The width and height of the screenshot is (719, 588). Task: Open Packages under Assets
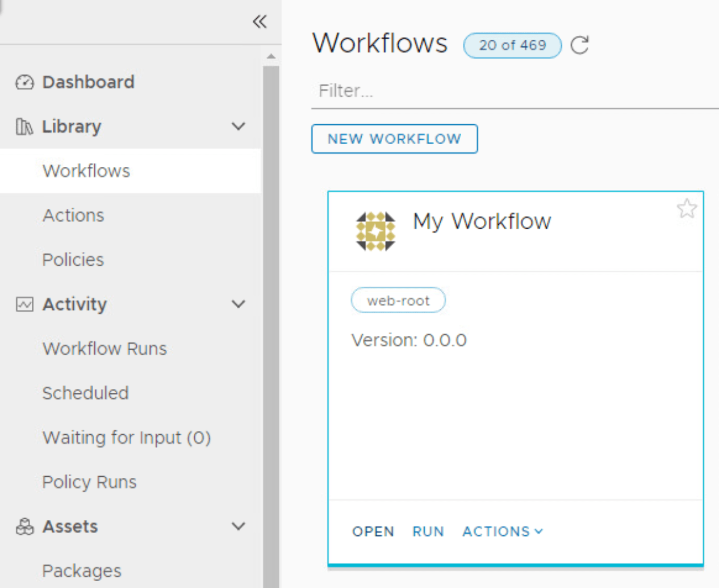(x=82, y=571)
